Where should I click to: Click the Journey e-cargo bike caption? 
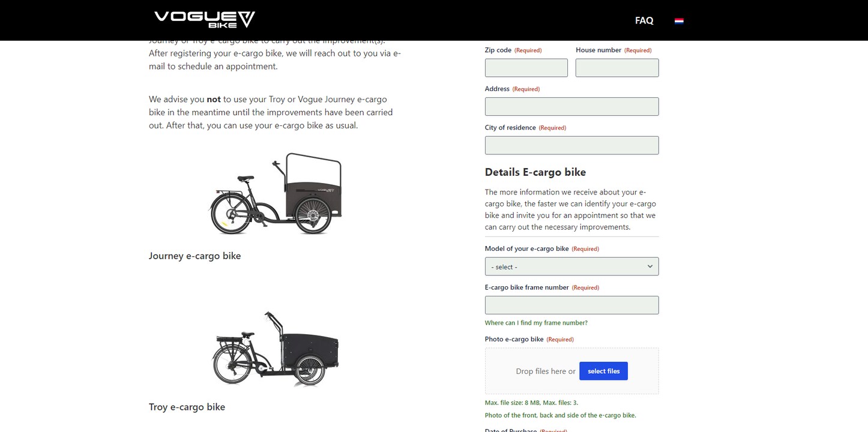(x=195, y=256)
